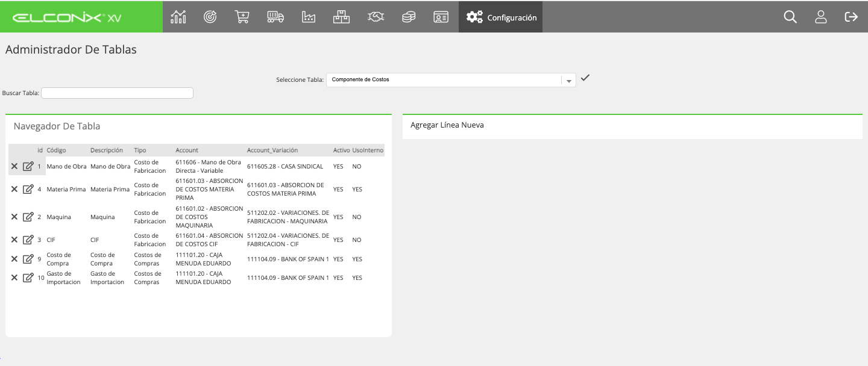868x366 pixels.
Task: Select the 511202.04 VARIACIONES CIF cell
Action: pos(288,240)
